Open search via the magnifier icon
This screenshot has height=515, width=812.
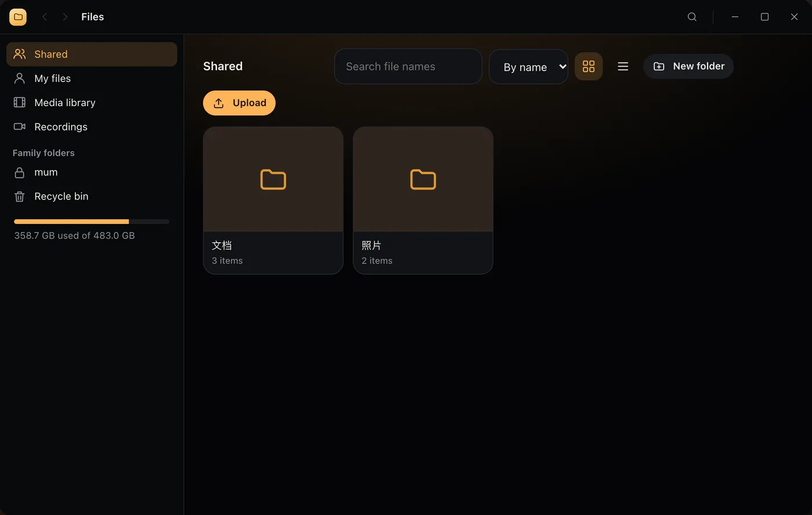[x=692, y=17]
